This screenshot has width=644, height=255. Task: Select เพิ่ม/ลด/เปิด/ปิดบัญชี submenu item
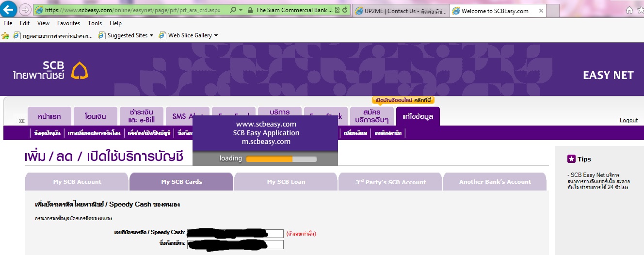149,133
